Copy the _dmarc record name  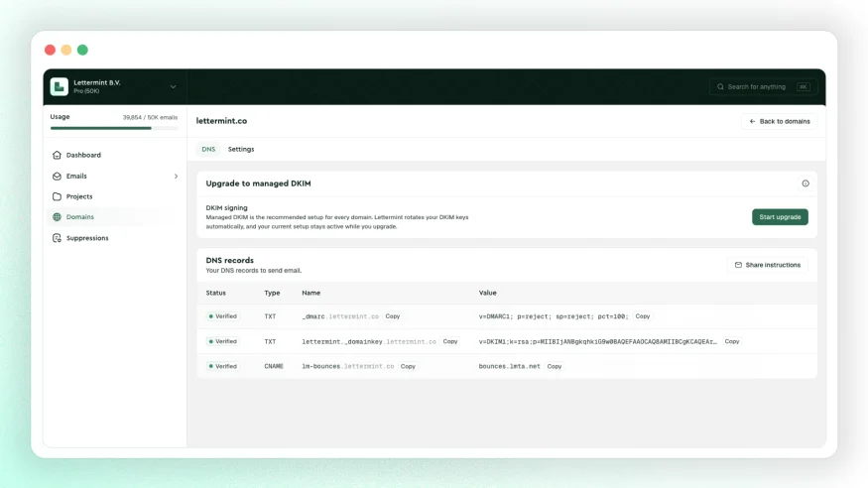tap(393, 316)
